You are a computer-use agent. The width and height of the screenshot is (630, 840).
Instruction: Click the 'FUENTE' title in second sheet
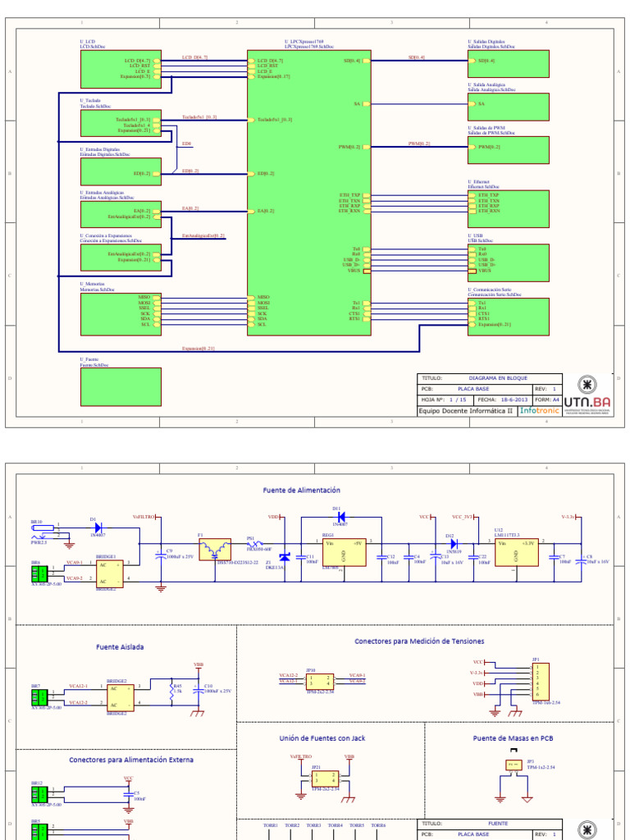498,824
